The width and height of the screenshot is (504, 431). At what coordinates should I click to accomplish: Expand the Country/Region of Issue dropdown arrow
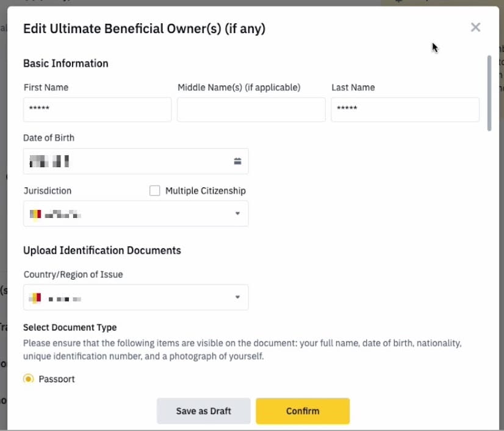(237, 297)
